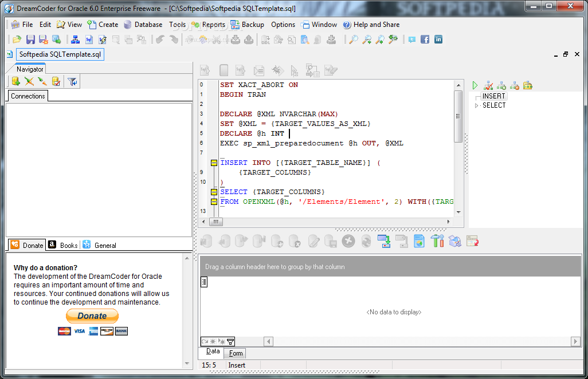Click the report page icon with pie chart

[x=419, y=241]
